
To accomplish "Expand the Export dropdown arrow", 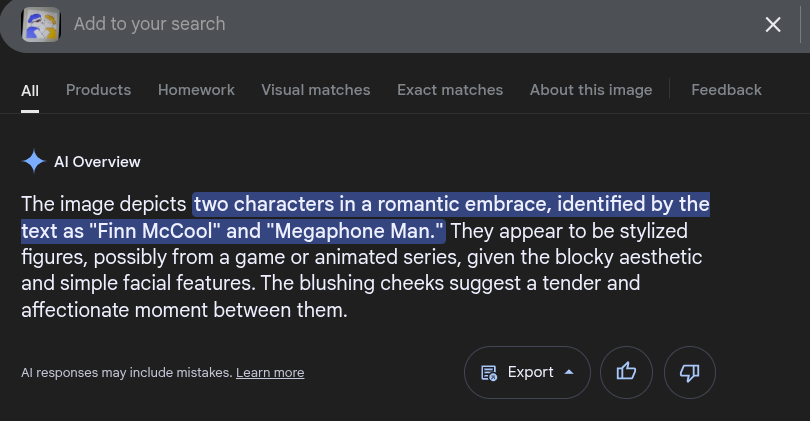I will pyautogui.click(x=569, y=372).
